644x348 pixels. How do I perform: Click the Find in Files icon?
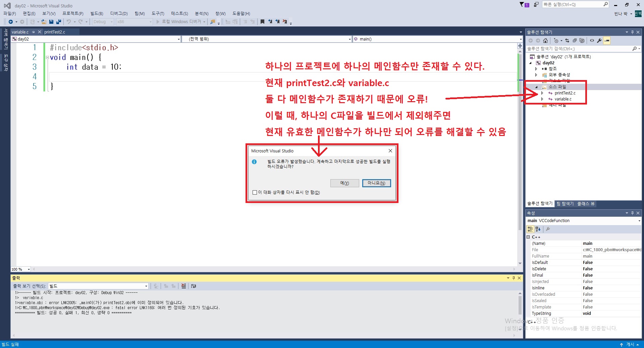pyautogui.click(x=213, y=22)
